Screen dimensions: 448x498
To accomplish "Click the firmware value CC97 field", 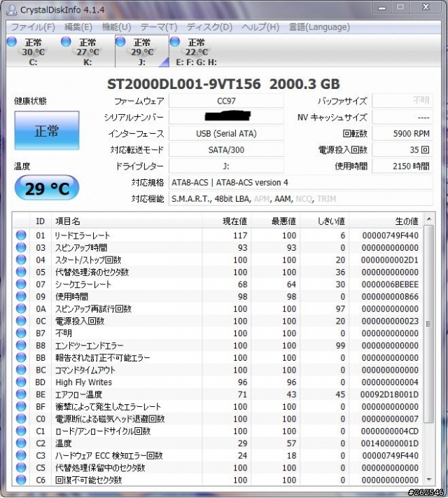I will (226, 101).
